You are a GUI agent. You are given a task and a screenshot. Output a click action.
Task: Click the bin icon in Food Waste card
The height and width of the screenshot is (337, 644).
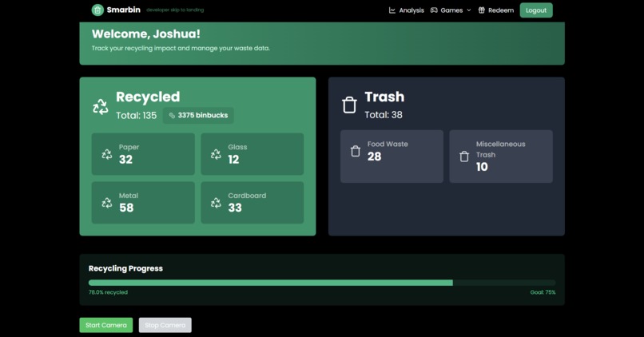pos(356,151)
